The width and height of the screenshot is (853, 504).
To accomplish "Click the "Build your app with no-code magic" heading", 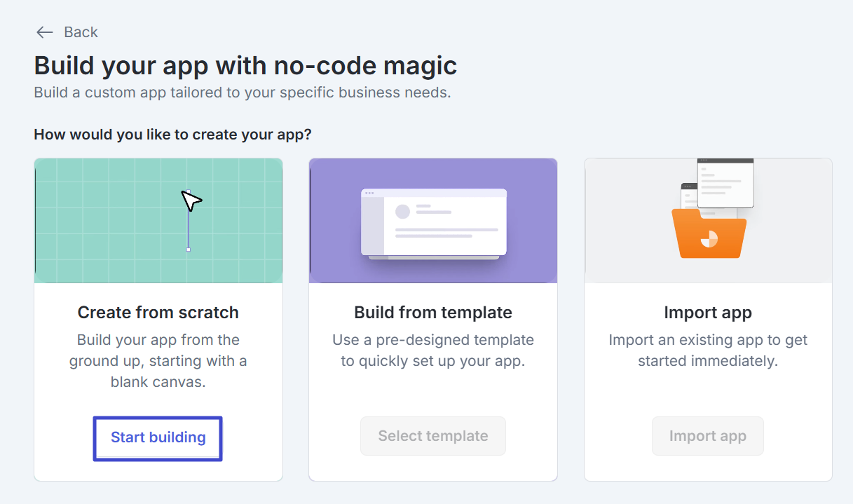I will [245, 66].
